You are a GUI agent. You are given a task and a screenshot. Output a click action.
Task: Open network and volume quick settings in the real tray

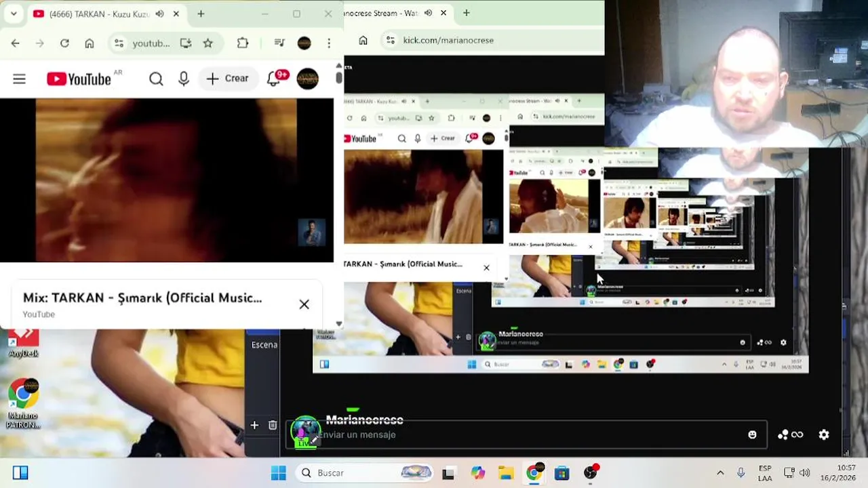pyautogui.click(x=797, y=472)
